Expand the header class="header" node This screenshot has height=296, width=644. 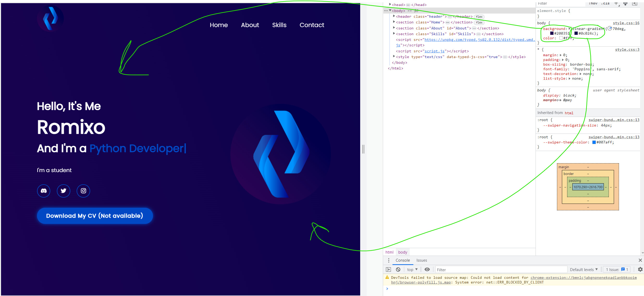click(394, 16)
